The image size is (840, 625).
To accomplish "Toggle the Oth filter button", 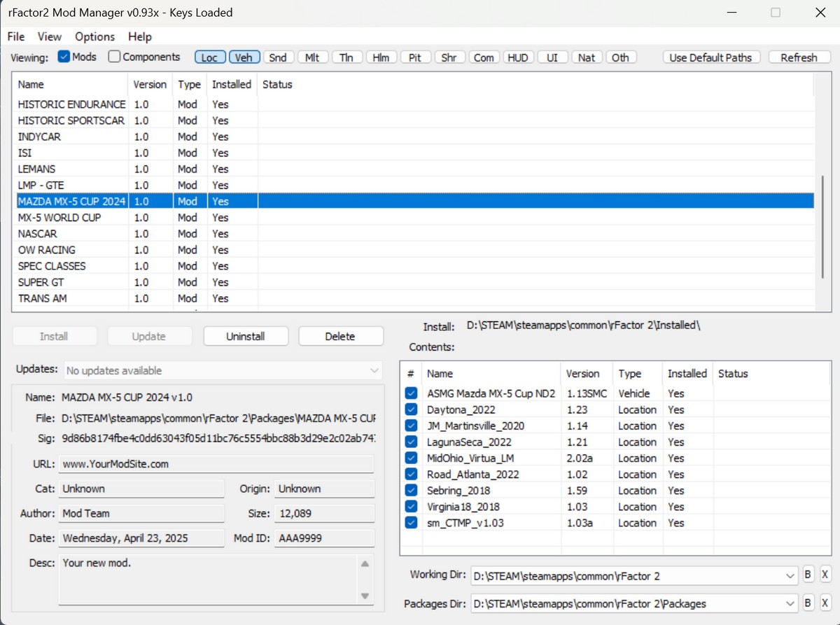I will tap(620, 57).
